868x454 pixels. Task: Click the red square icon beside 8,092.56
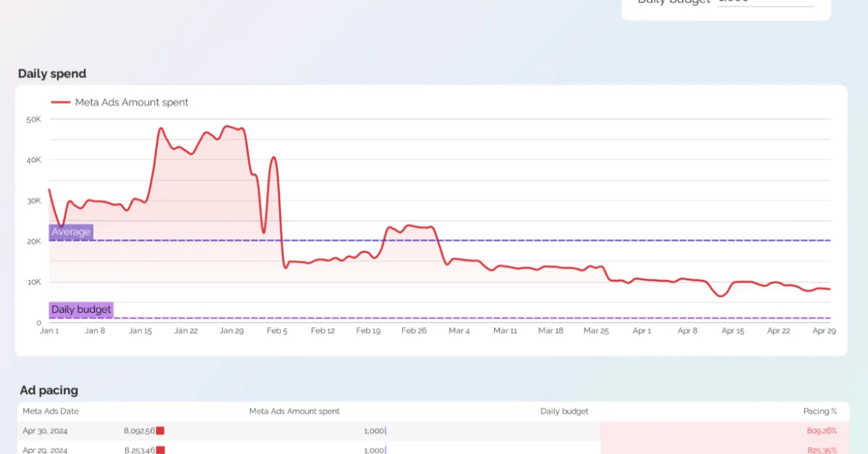tap(161, 430)
